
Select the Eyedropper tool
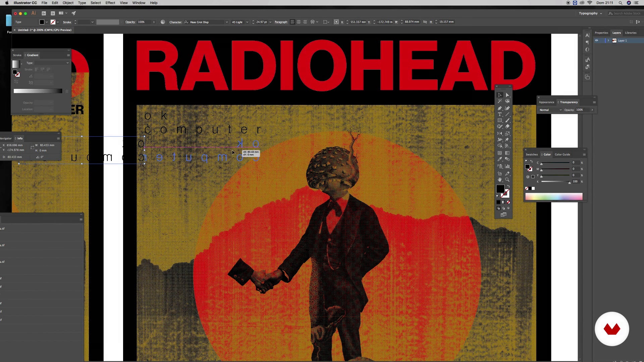coord(500,159)
